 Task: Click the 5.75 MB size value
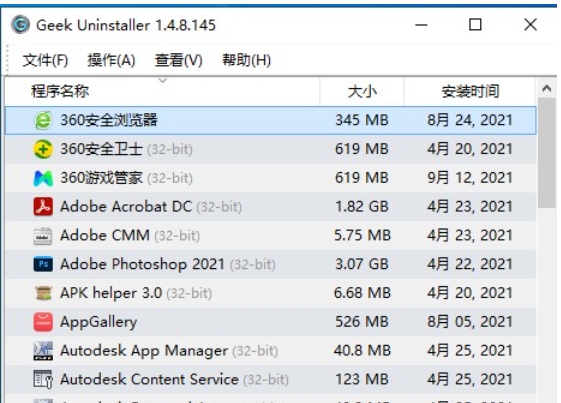(362, 236)
